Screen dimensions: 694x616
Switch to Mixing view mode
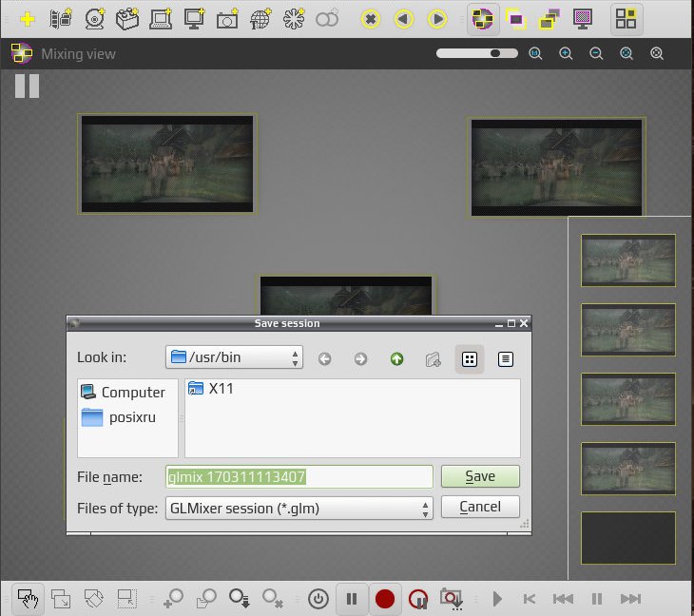coord(483,19)
